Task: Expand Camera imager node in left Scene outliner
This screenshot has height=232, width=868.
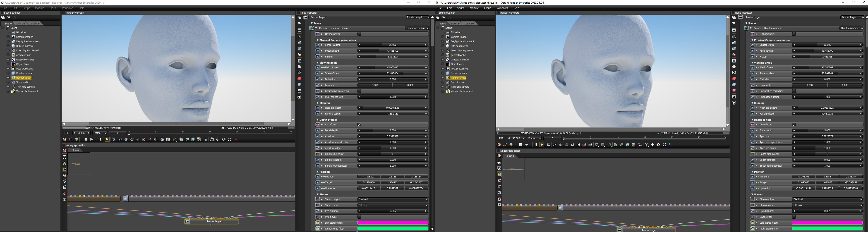Action: click(x=8, y=37)
